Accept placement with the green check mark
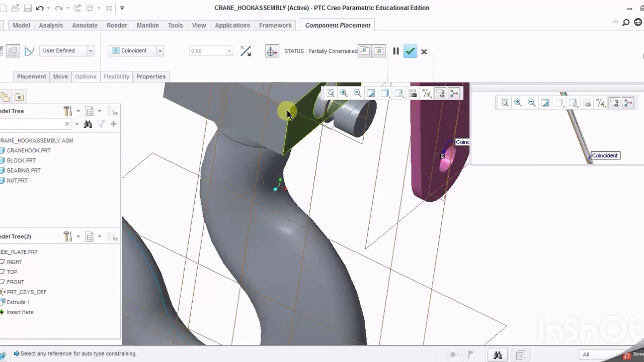Screen dimensions: 644x362 (410, 51)
